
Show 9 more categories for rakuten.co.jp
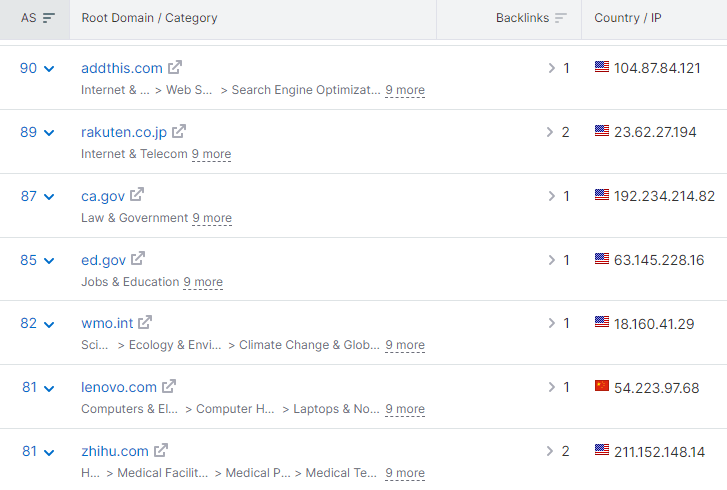[211, 154]
